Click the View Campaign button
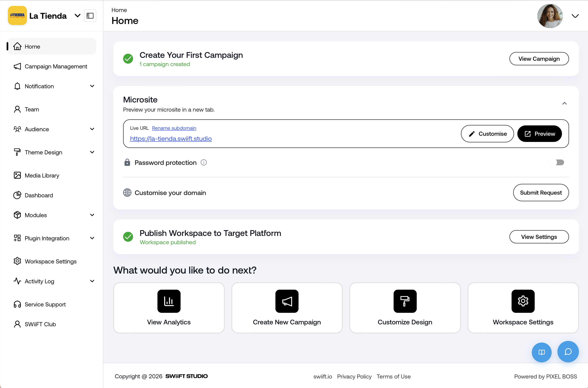 point(539,59)
